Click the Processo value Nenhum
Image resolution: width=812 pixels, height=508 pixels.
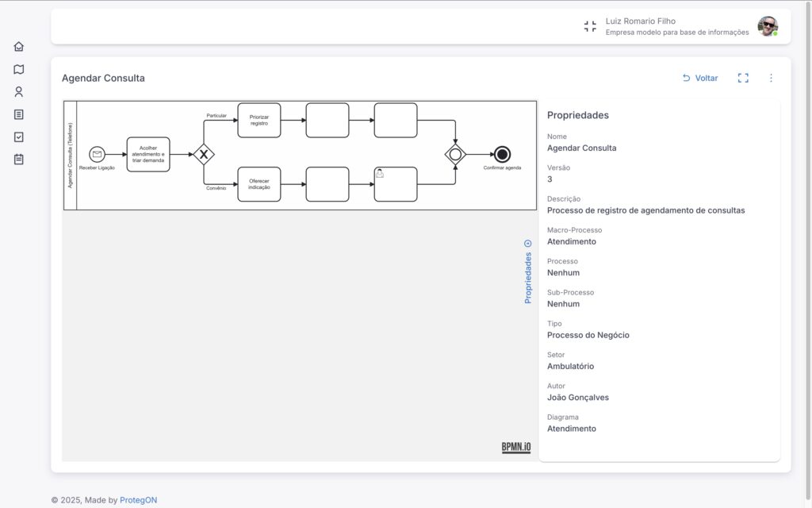pyautogui.click(x=564, y=273)
